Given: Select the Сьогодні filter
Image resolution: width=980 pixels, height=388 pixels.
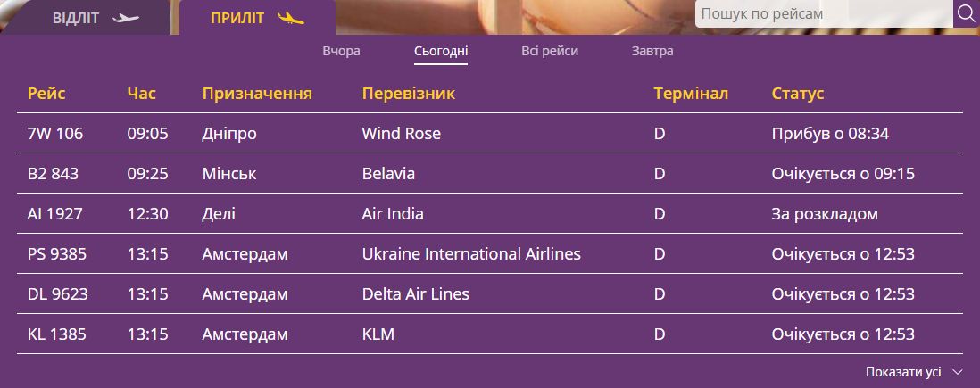Looking at the screenshot, I should coord(441,51).
